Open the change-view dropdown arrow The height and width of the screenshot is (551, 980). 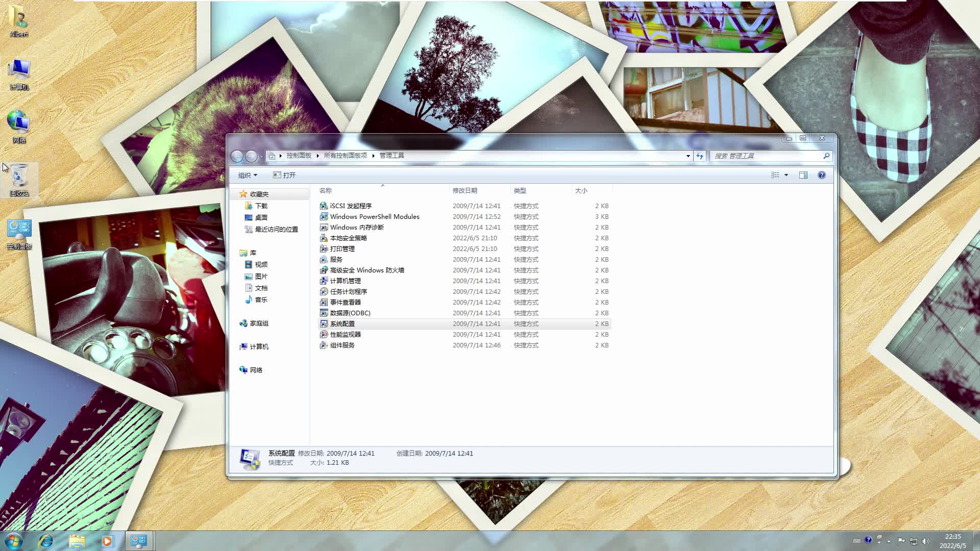[x=786, y=175]
